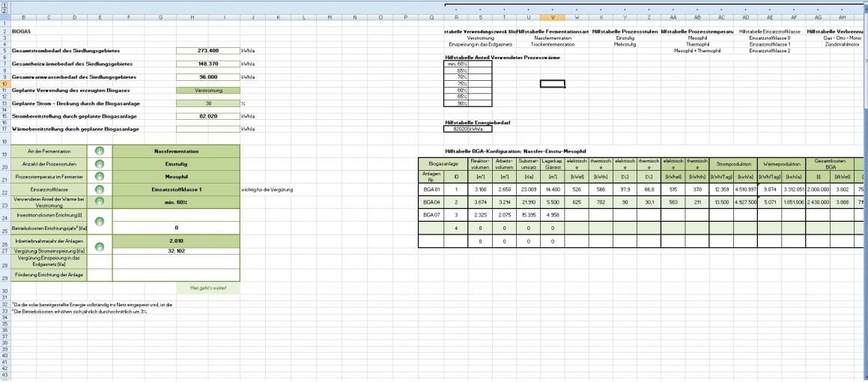Image resolution: width=868 pixels, height=382 pixels.
Task: Click 'Einspeisung in das Erdgasnetz' helper cell
Action: 481,43
